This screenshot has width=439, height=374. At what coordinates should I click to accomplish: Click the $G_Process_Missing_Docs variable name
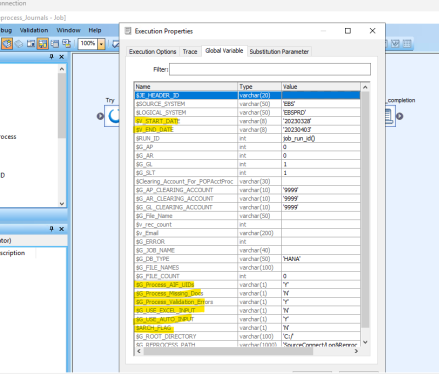point(169,293)
